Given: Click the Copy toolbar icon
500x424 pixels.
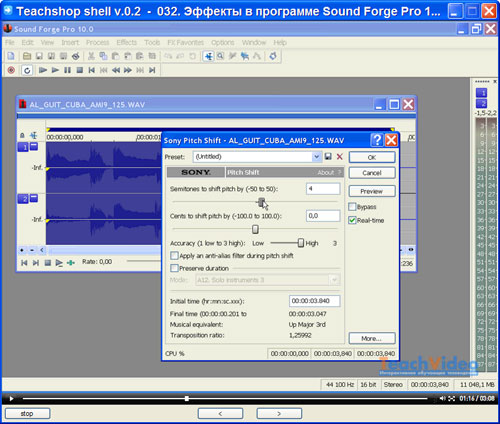Looking at the screenshot, I should 103,56.
